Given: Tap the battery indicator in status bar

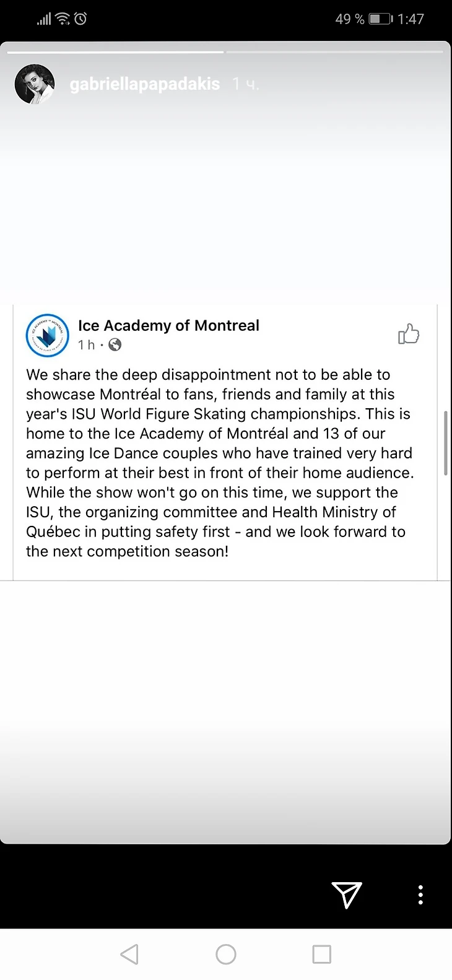Looking at the screenshot, I should (380, 19).
